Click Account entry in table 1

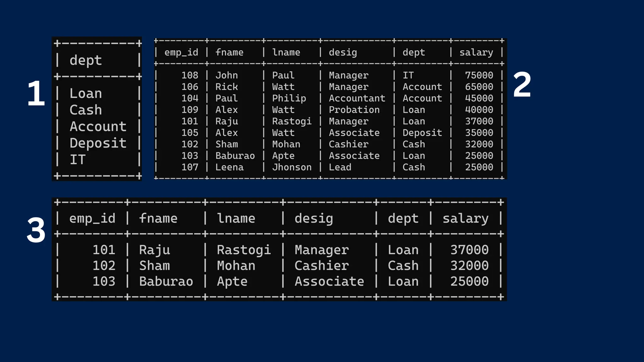(98, 126)
